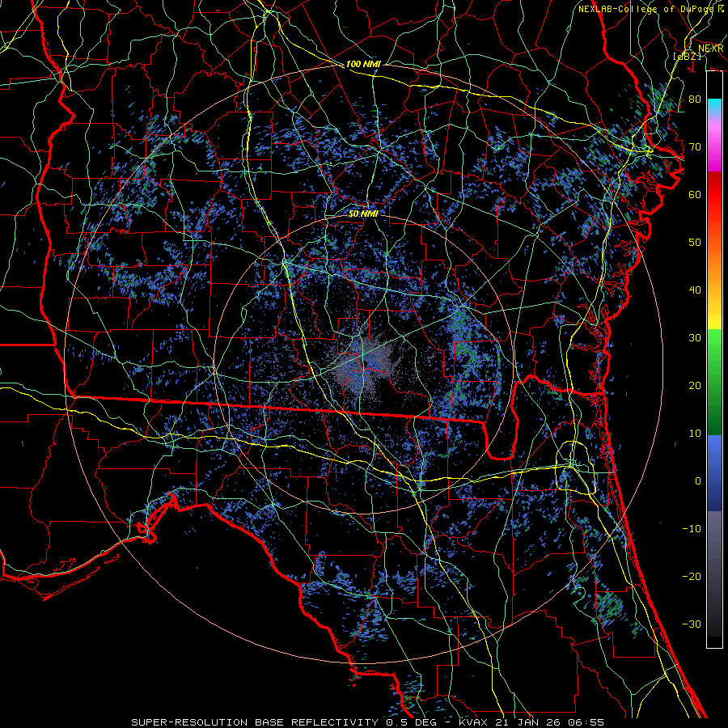The image size is (728, 728).
Task: Click the green segment of the reflectivity color bar
Action: click(x=714, y=382)
